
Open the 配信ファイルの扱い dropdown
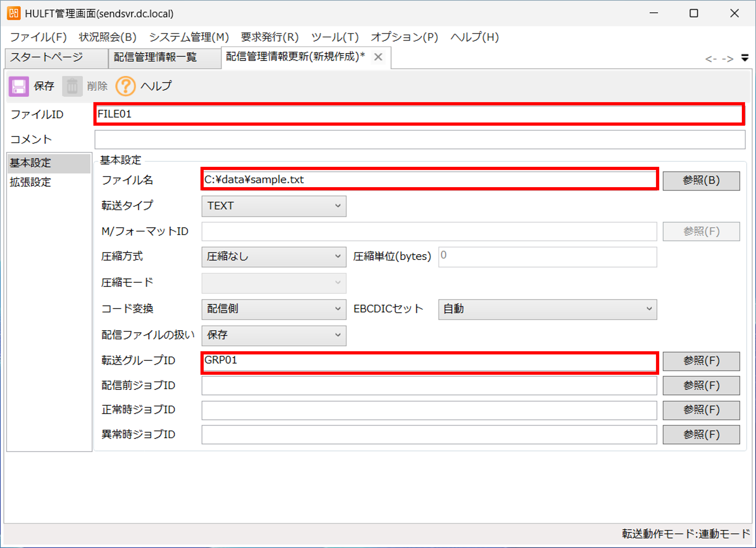[x=274, y=335]
